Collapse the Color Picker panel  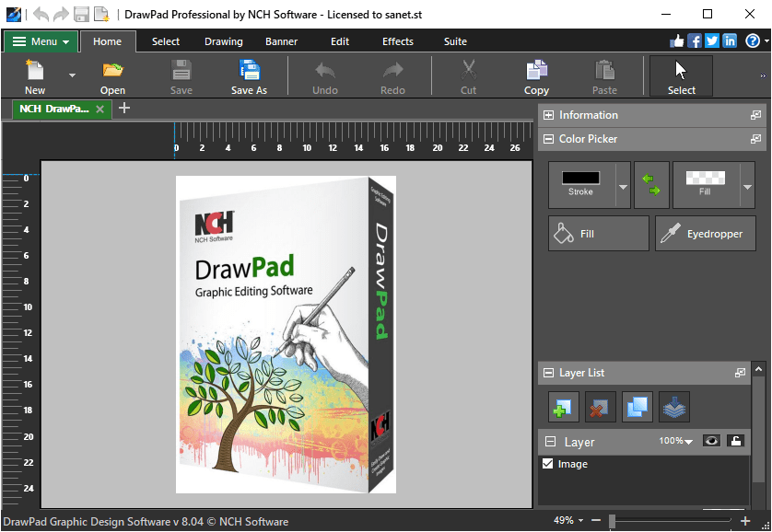coord(548,139)
